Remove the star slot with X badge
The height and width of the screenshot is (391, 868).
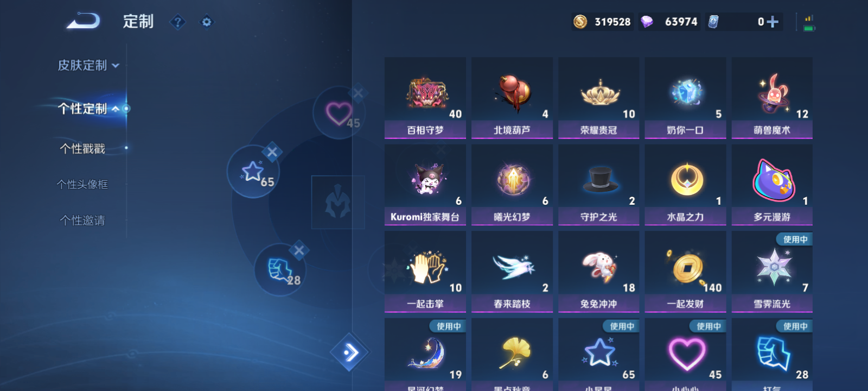coord(272,152)
